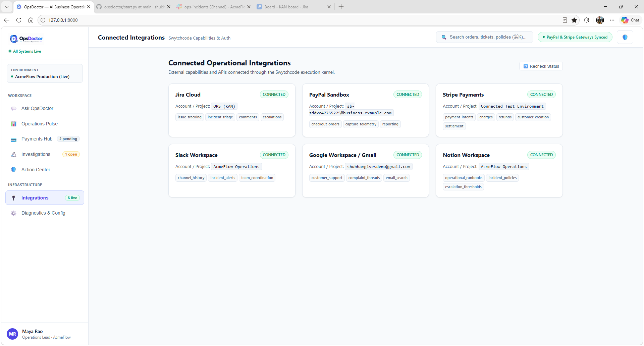644x346 pixels.
Task: Open browser reader view icon
Action: 565,20
